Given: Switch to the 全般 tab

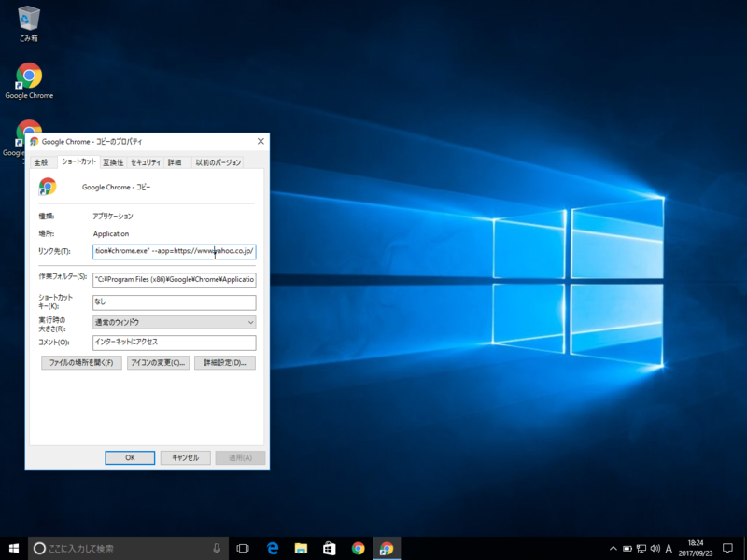Looking at the screenshot, I should click(x=41, y=162).
